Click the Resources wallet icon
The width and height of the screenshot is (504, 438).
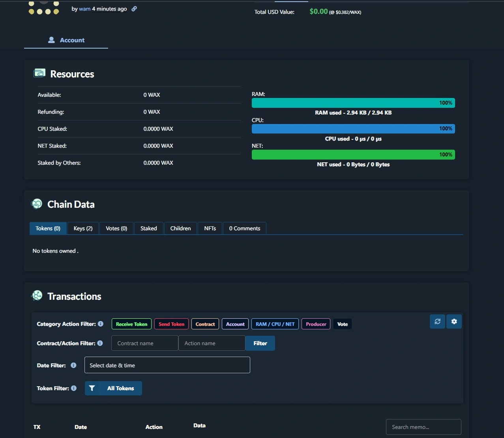[x=39, y=73]
